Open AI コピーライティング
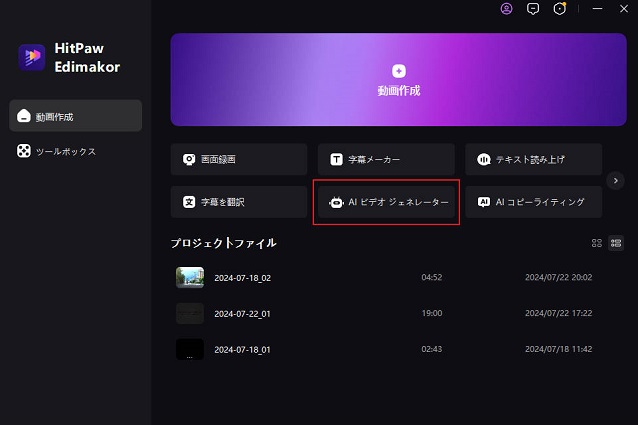The image size is (638, 425). 533,202
